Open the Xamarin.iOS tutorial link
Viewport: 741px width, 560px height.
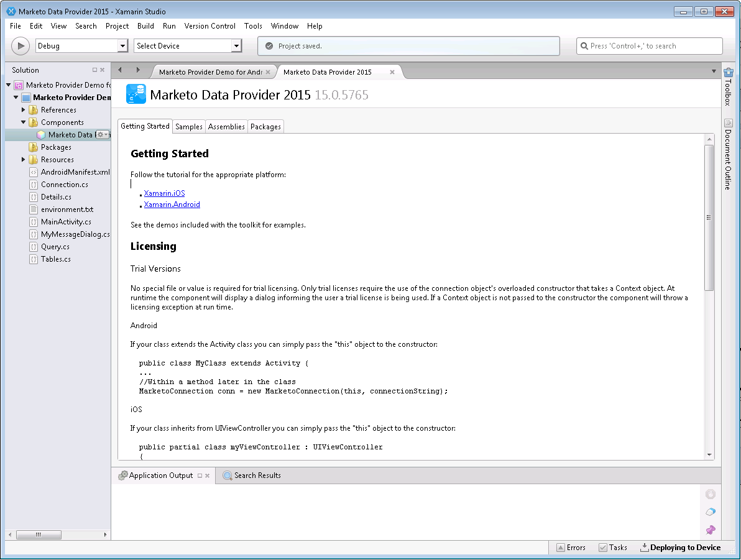(164, 193)
